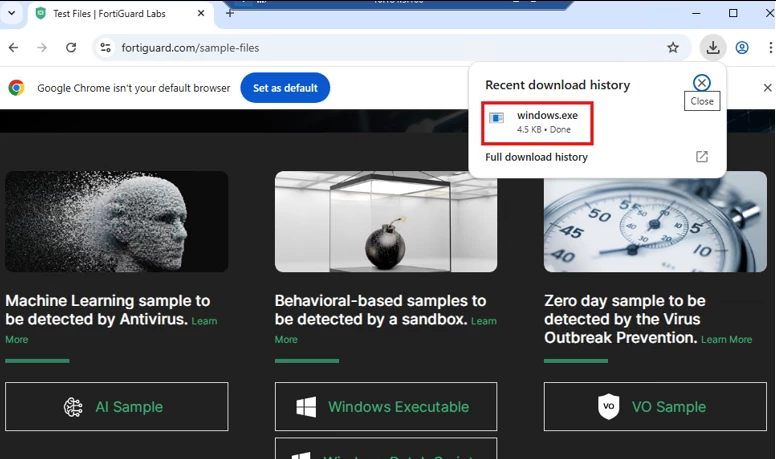Open the Chrome three-dot menu
This screenshot has width=776, height=459.
tap(770, 48)
